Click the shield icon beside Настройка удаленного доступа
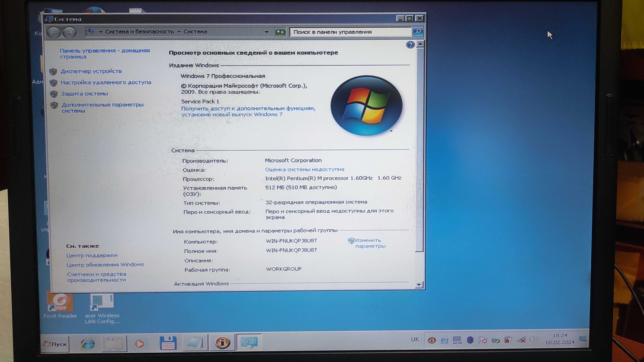This screenshot has width=644, height=362. [x=53, y=83]
